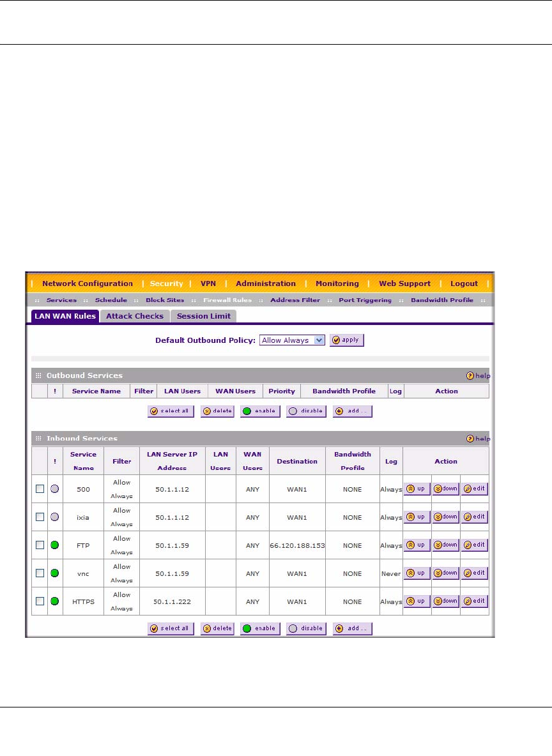The width and height of the screenshot is (552, 756).
Task: Edit the vnc inbound rule
Action: [475, 573]
